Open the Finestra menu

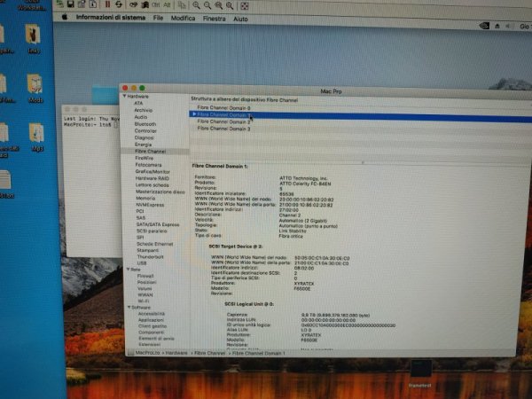[x=214, y=19]
